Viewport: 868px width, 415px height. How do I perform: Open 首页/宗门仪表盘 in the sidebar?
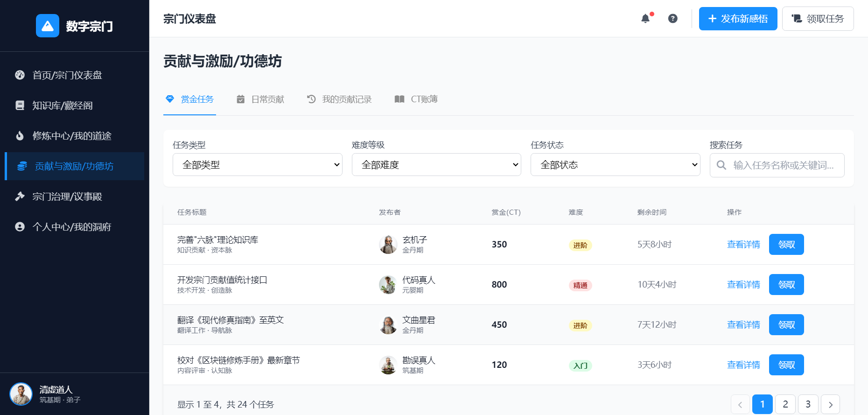(x=75, y=75)
